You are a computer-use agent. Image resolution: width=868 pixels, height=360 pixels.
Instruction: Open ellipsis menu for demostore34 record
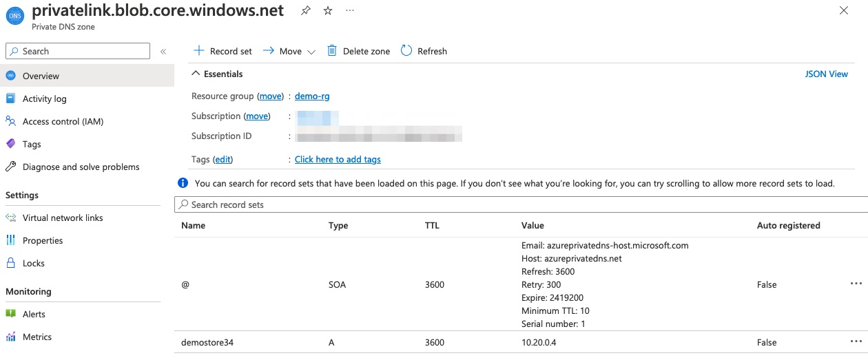click(x=856, y=341)
